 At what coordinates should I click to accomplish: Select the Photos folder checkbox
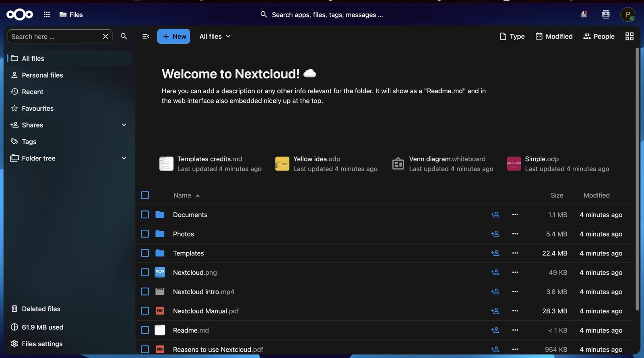point(145,234)
